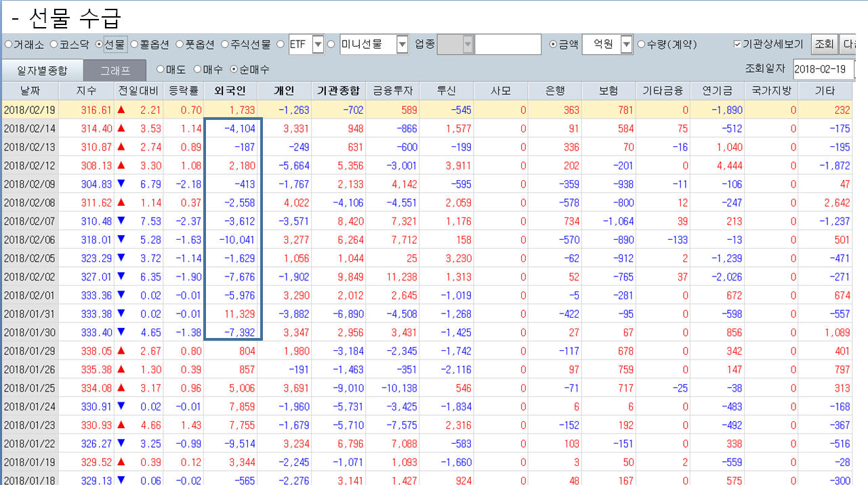Click the 조회일자 date input field
The width and height of the screenshot is (868, 485).
click(822, 68)
